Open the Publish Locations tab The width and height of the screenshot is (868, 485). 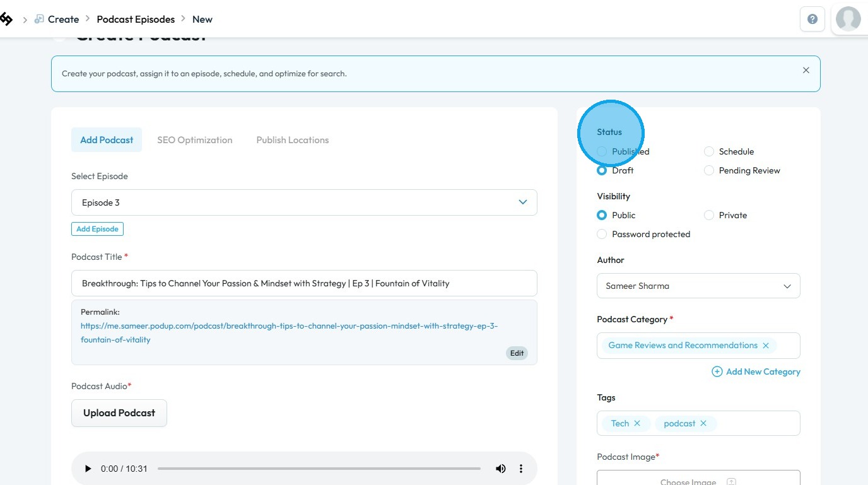click(292, 140)
